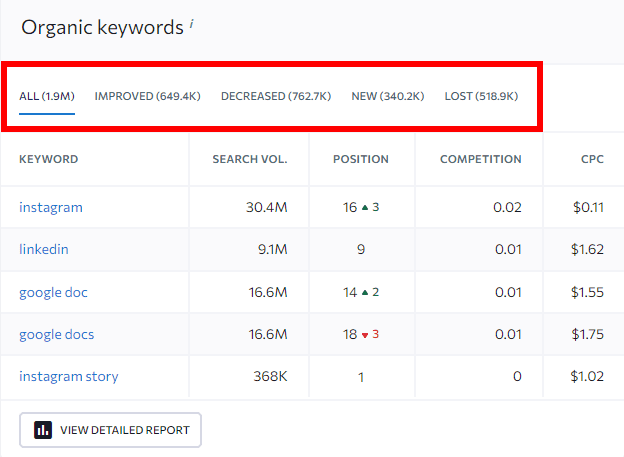Viewport: 624px width, 457px height.
Task: Open the NEW (340.2K) tab
Action: tap(388, 96)
